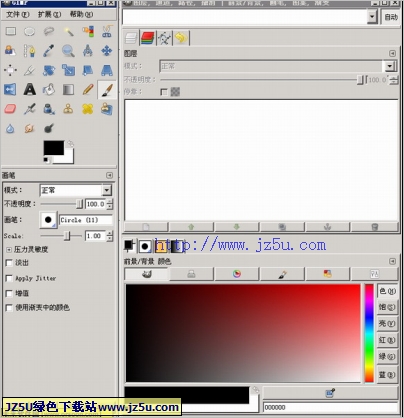Select the Color Picker eyedropper tool
Screen dimensions: 404x418
(49, 51)
